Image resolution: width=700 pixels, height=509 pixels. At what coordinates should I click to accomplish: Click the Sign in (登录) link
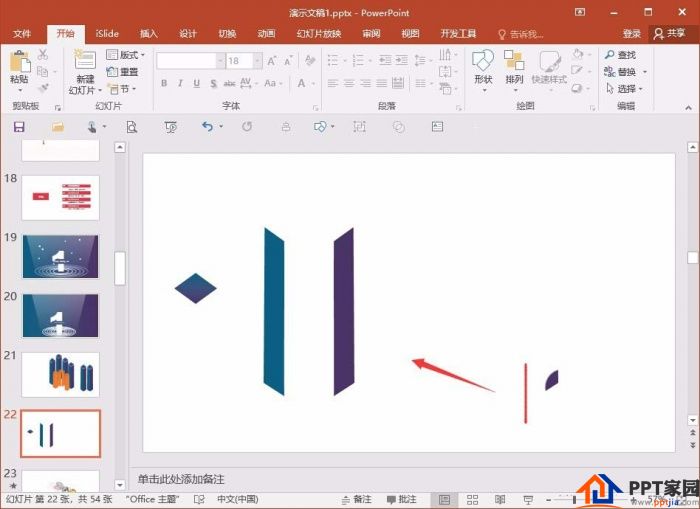point(631,33)
